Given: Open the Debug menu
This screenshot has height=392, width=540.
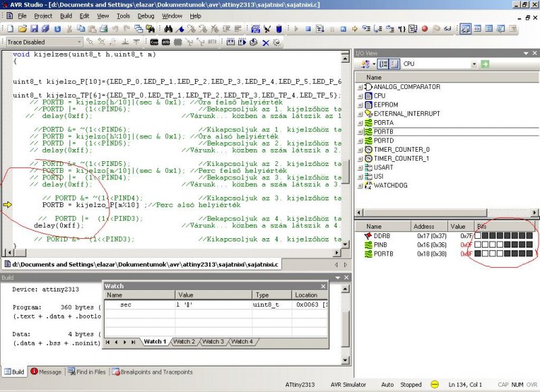Looking at the screenshot, I should [x=145, y=16].
